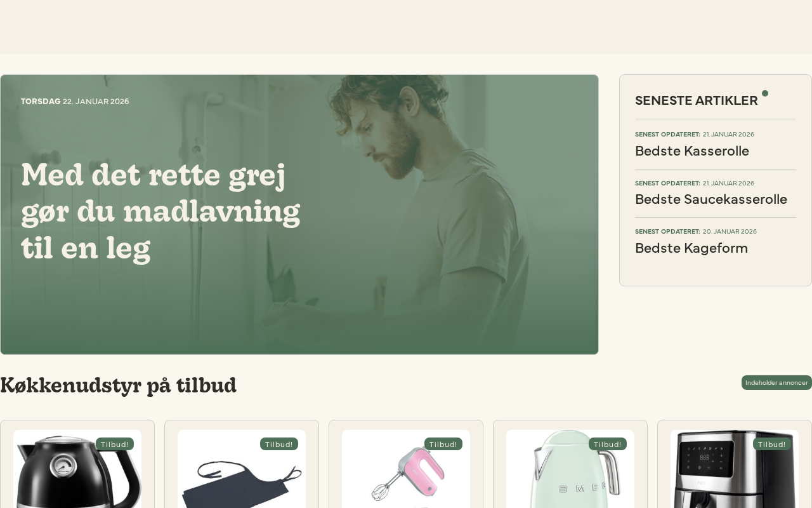Screen dimensions: 812x508
Task: Open the Bedste Kageform article
Action: click(x=691, y=248)
